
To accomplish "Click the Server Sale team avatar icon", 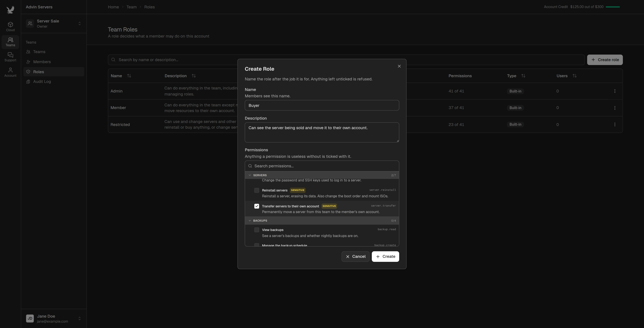I will [30, 23].
